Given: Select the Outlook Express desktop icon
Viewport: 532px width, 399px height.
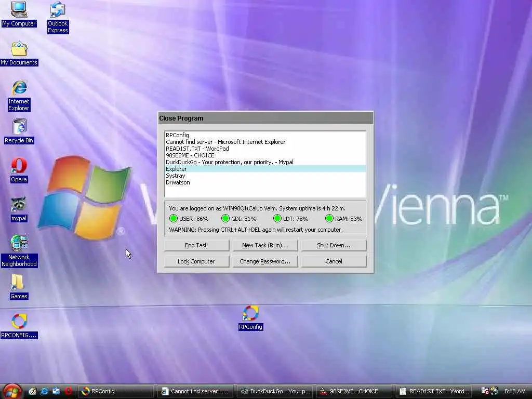Looking at the screenshot, I should click(x=58, y=17).
